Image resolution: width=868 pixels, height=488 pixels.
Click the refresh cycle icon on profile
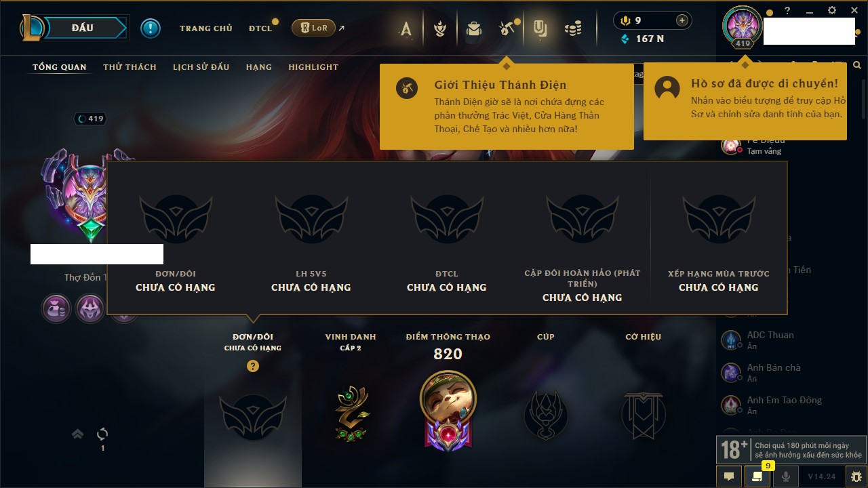tap(102, 434)
